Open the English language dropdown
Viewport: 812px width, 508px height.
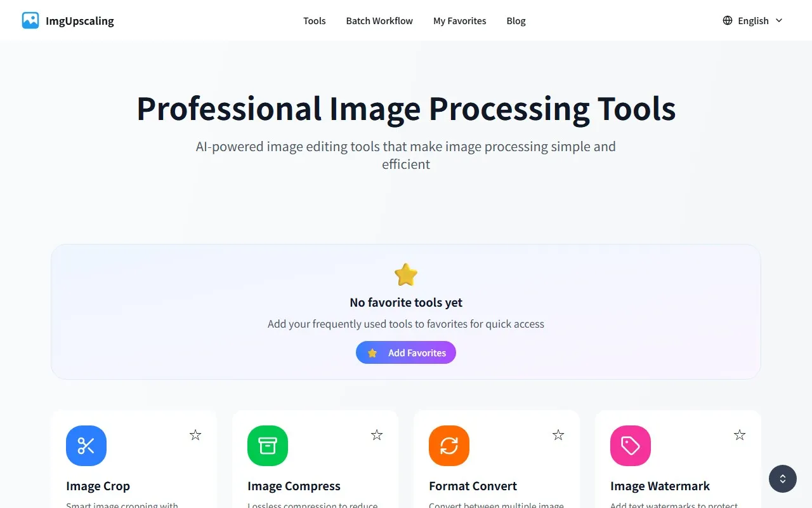click(x=754, y=20)
